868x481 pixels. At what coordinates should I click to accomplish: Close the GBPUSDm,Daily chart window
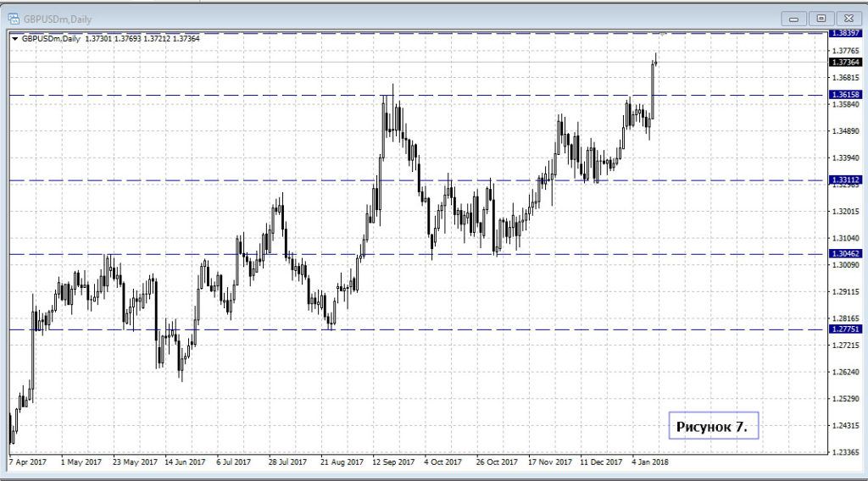(847, 18)
